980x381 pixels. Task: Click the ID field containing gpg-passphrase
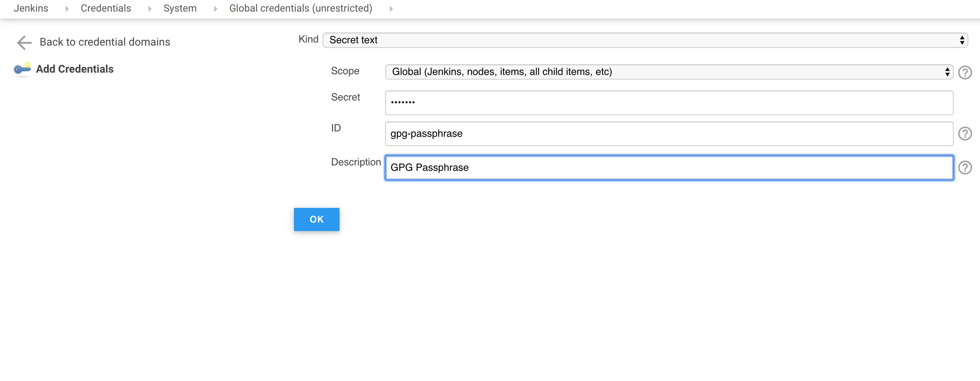coord(669,134)
